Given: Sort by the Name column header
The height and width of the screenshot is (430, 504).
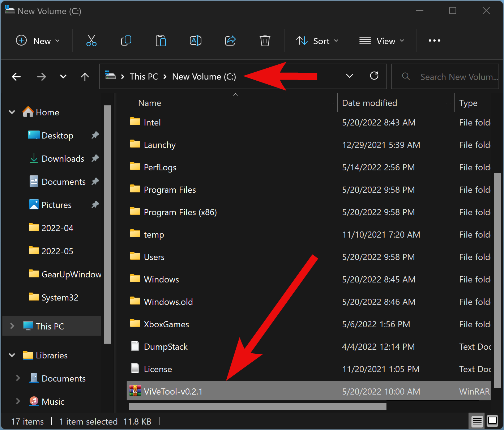Looking at the screenshot, I should pos(150,103).
